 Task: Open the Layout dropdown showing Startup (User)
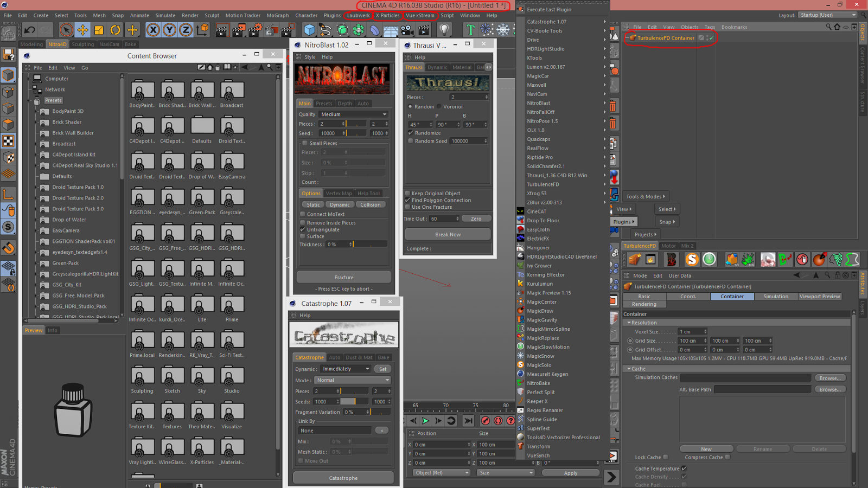(x=827, y=15)
